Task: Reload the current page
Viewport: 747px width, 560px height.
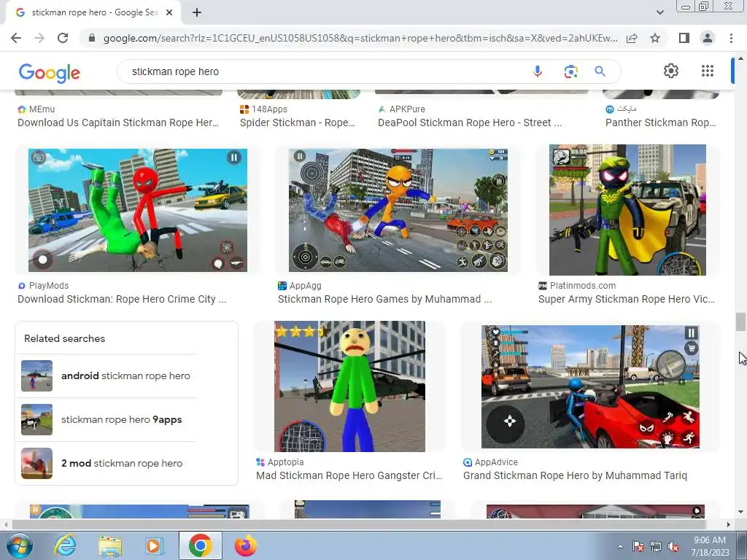Action: tap(63, 38)
